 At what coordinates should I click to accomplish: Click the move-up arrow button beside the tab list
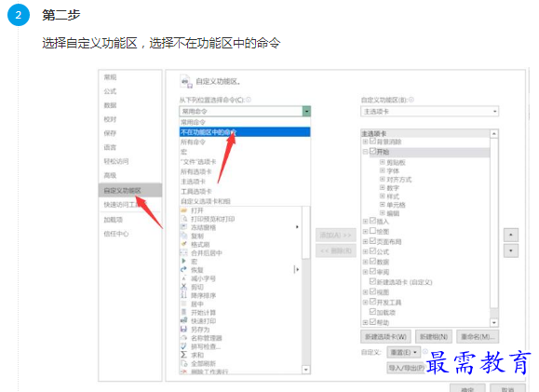[511, 235]
